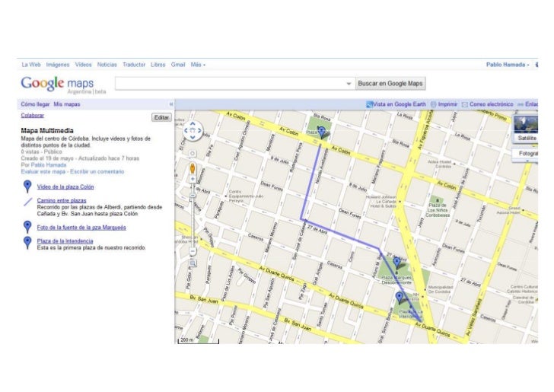Pan the map left with the arrow control
554x392 pixels.
tap(186, 130)
